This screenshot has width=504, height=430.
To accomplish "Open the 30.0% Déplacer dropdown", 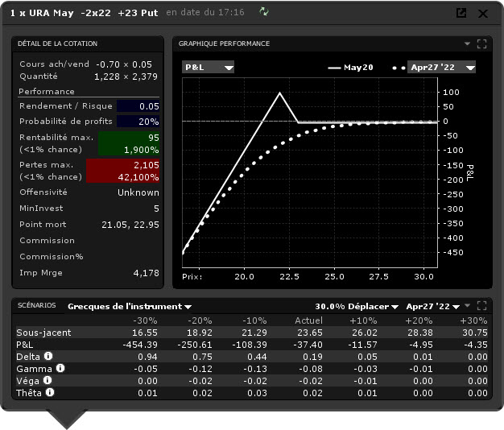I will [x=357, y=306].
